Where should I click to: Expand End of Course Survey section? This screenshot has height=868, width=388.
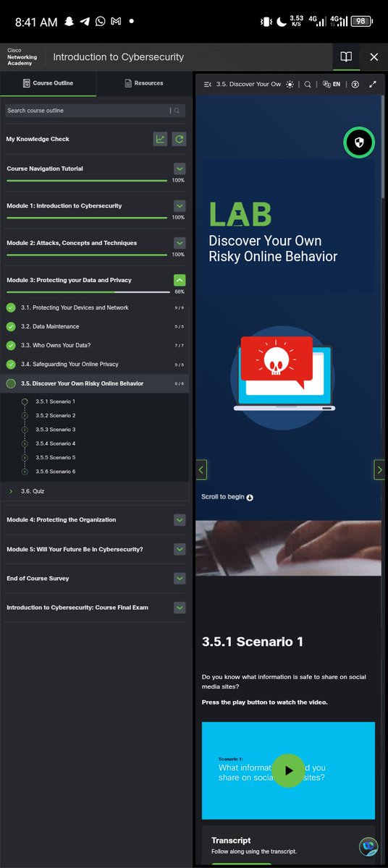pos(180,579)
